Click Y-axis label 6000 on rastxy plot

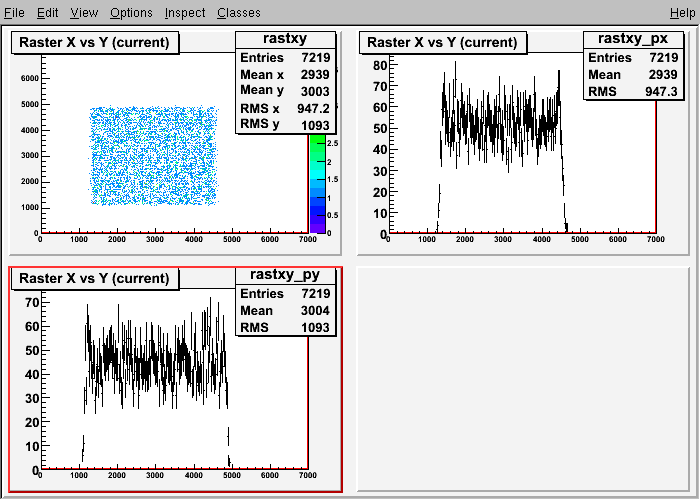pyautogui.click(x=30, y=79)
